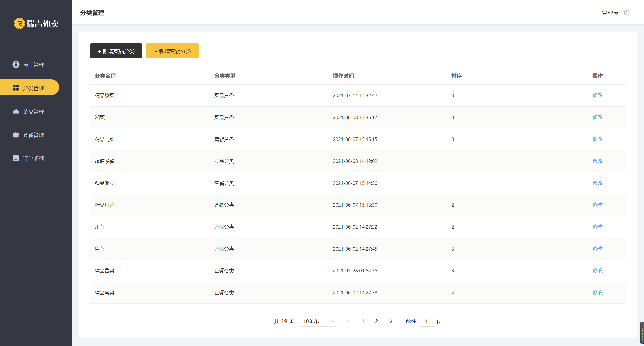The image size is (644, 346).
Task: Click the 瑞吉外卖 logo
Action: (x=36, y=24)
